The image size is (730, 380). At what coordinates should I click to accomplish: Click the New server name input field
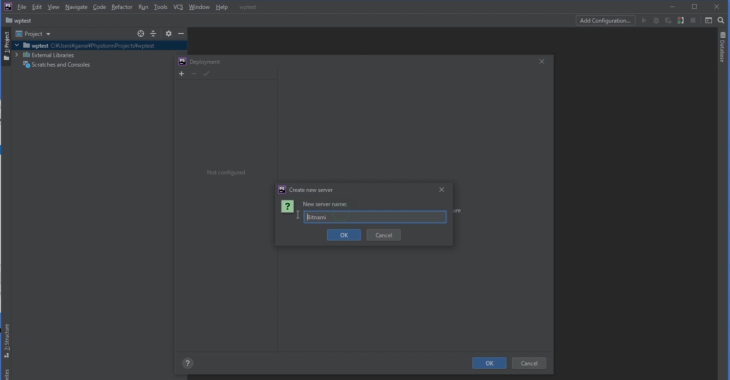[375, 217]
